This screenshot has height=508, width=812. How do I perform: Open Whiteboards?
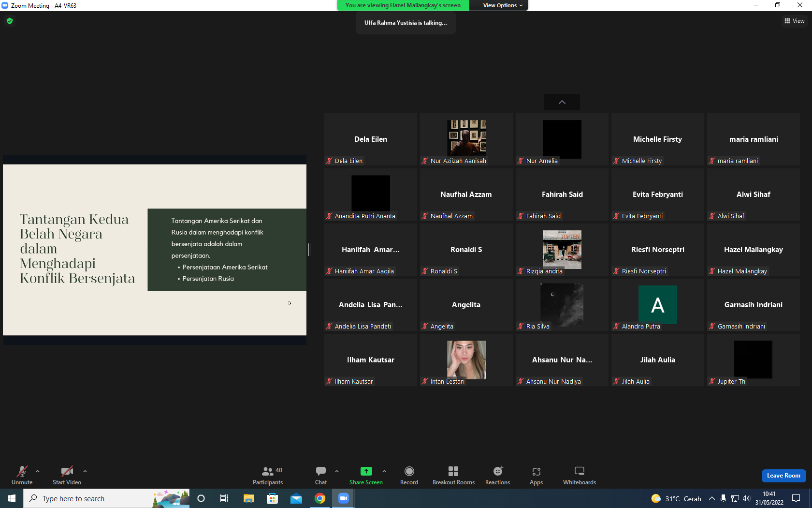pos(580,476)
